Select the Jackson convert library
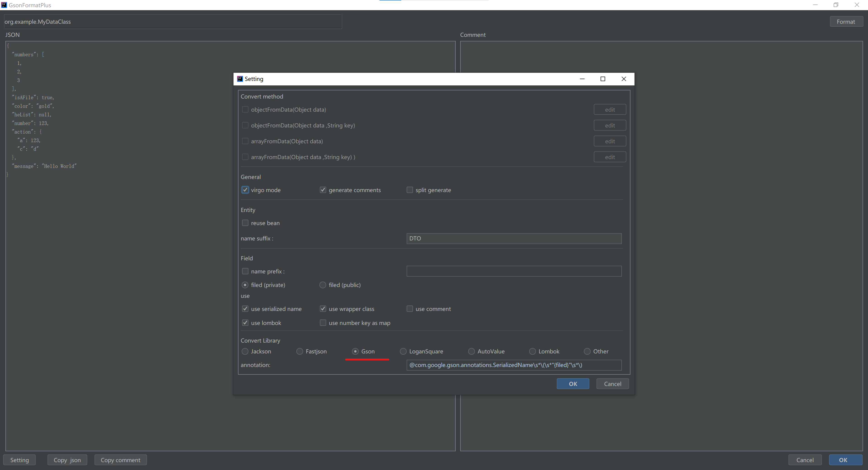This screenshot has height=470, width=868. coord(245,351)
